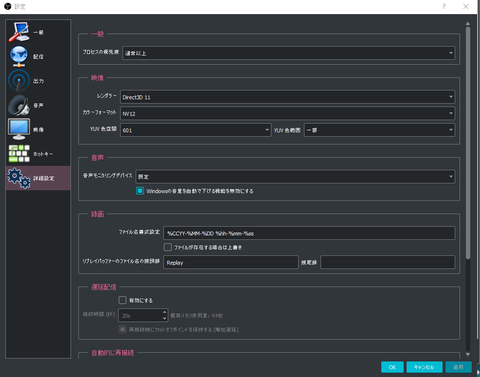Open the General settings icon in sidebar
Image resolution: width=480 pixels, height=377 pixels.
click(19, 32)
